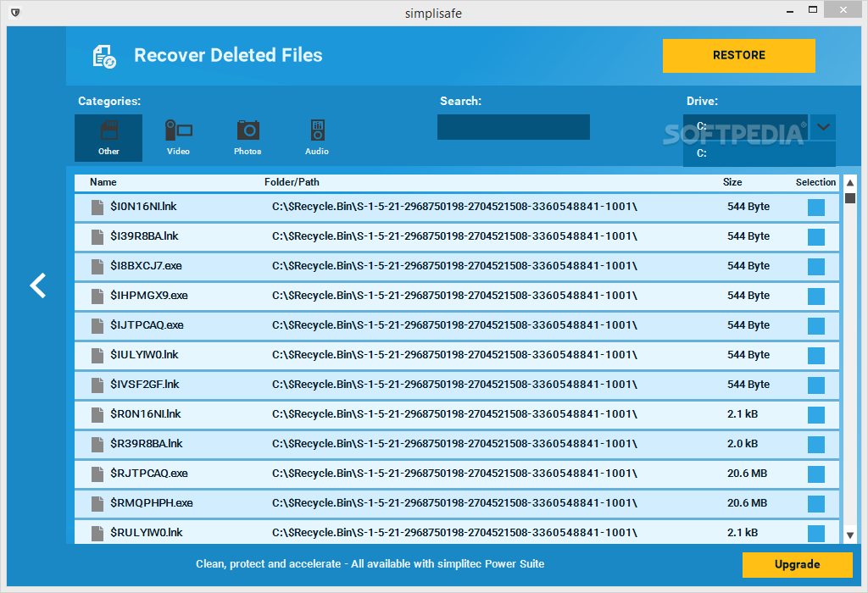The height and width of the screenshot is (593, 868).
Task: Sort by Name column header
Action: click(x=103, y=182)
